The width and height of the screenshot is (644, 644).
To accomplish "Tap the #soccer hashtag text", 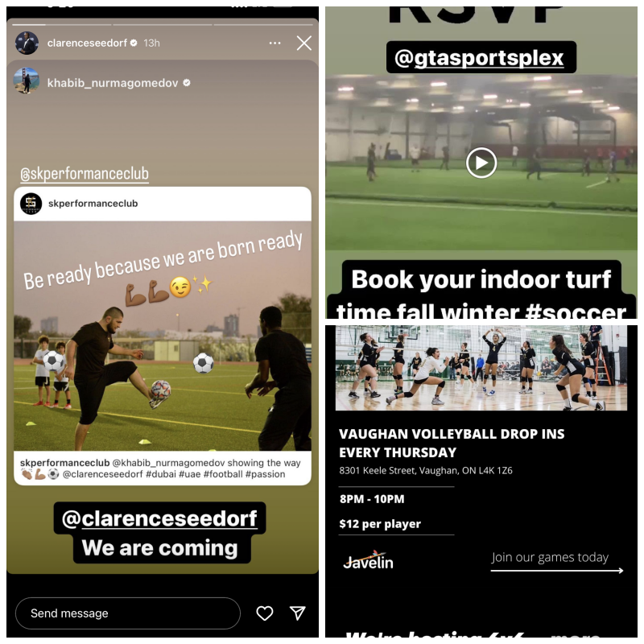I will (x=576, y=312).
